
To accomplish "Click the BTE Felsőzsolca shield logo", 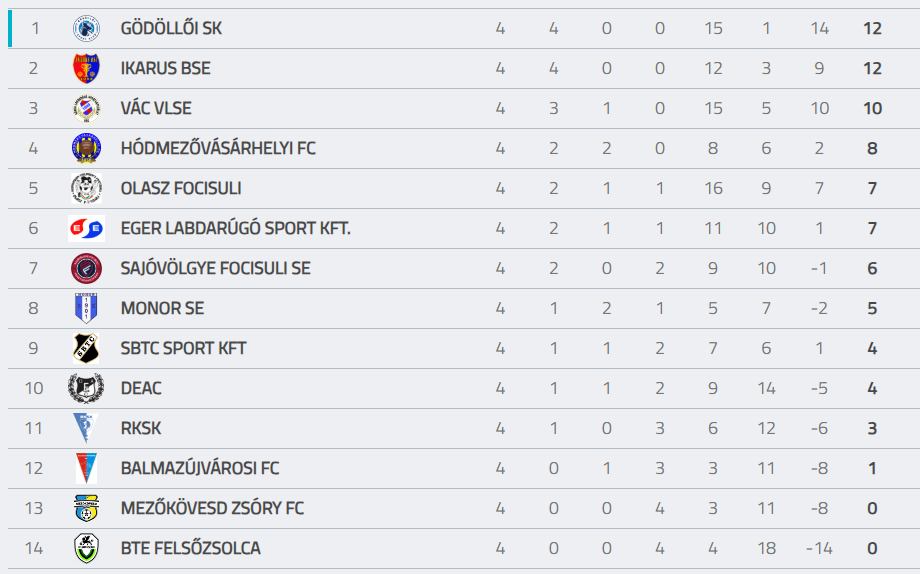I will pos(86,548).
